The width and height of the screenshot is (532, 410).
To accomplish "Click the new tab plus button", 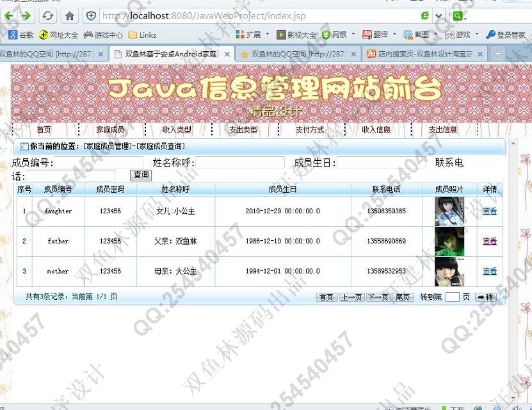I will pyautogui.click(x=498, y=54).
